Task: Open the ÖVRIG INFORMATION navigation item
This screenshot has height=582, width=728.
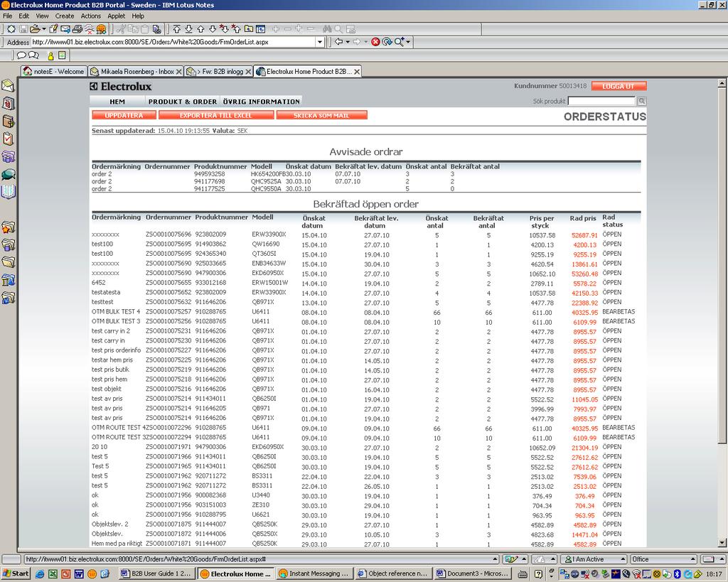Action: pos(262,102)
